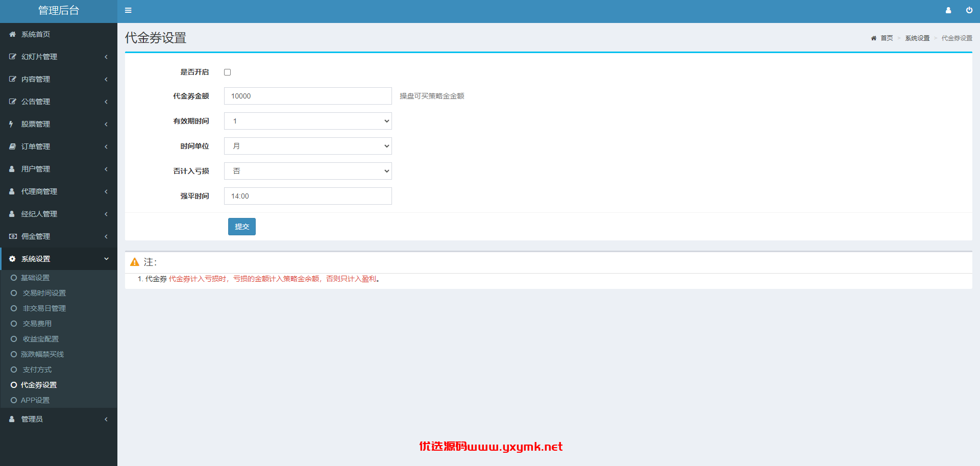Click the edit icon beside 内容管理

click(12, 79)
